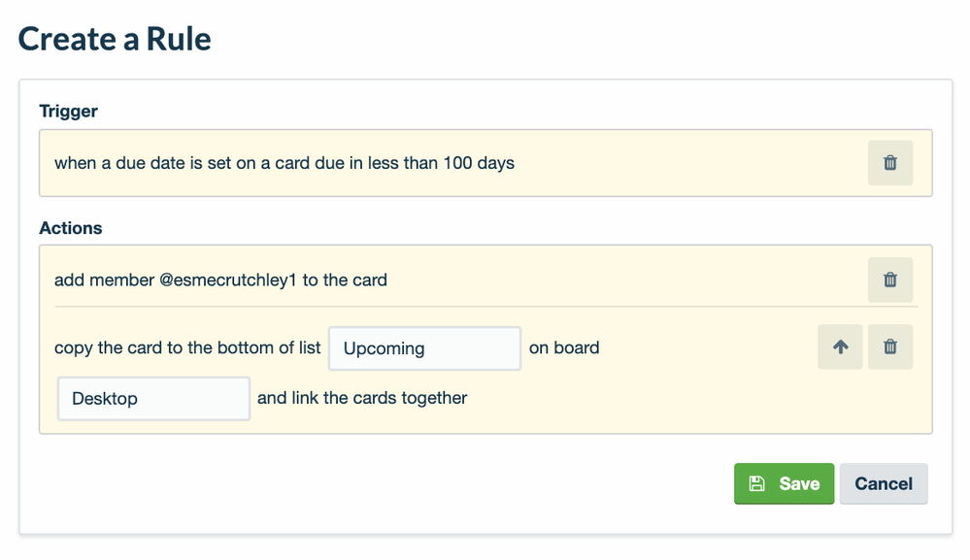This screenshot has width=970, height=560.
Task: Click 'and link the cards together' text
Action: 362,398
